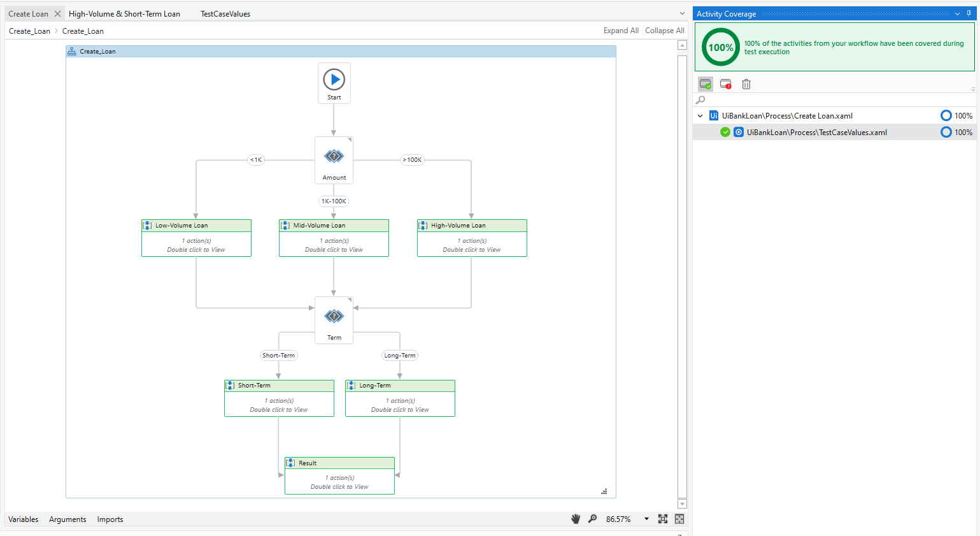Select the 1K-100K connector label
This screenshot has width=980, height=536.
pyautogui.click(x=334, y=201)
